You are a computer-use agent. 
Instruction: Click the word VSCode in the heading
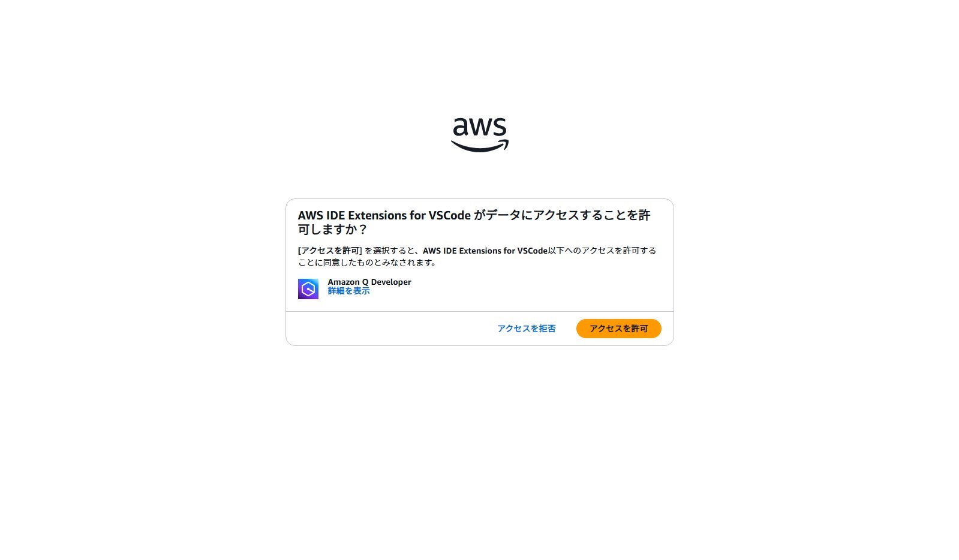click(x=450, y=215)
